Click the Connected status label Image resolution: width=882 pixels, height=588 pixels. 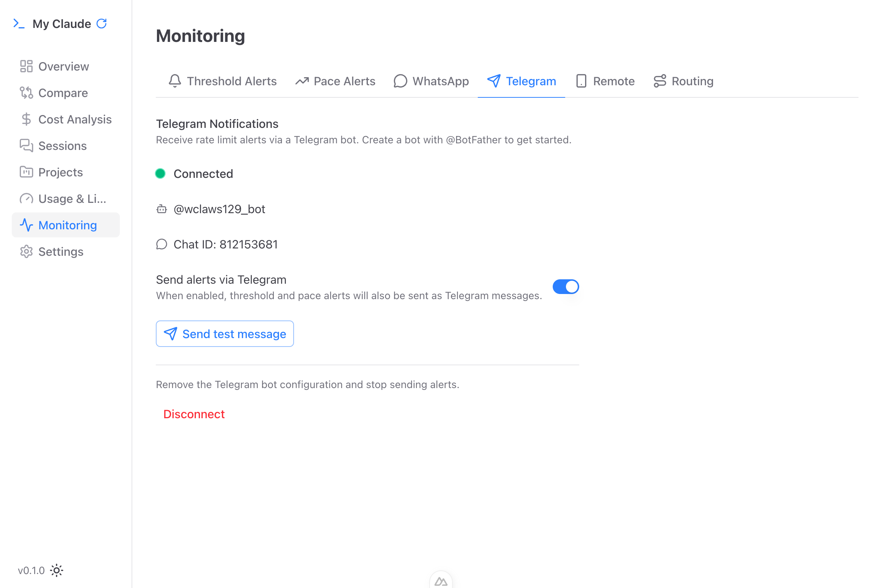click(x=203, y=173)
